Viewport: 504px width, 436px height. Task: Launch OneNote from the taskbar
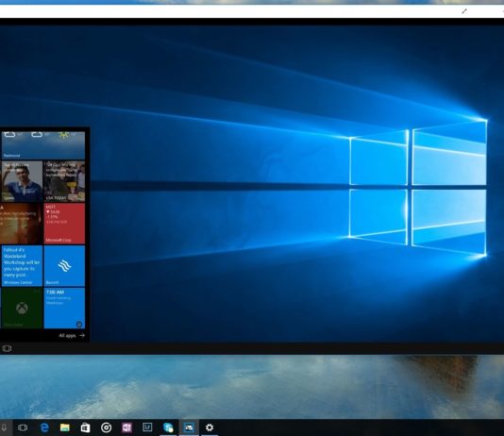pos(126,428)
